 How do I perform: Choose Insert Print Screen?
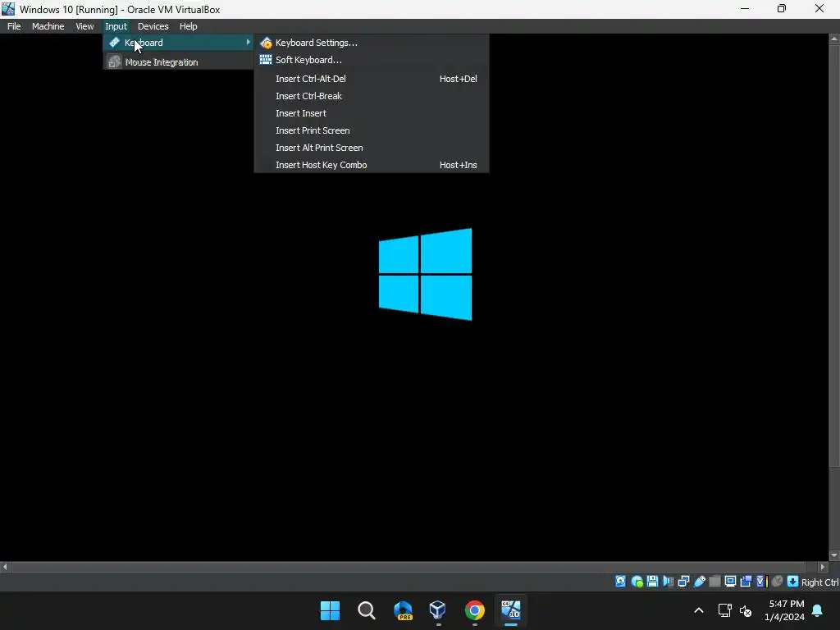(372, 130)
